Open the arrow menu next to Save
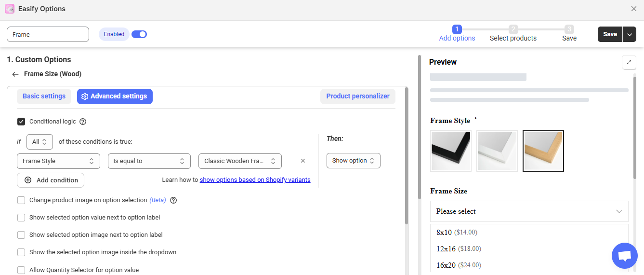The width and height of the screenshot is (644, 275). pos(630,34)
